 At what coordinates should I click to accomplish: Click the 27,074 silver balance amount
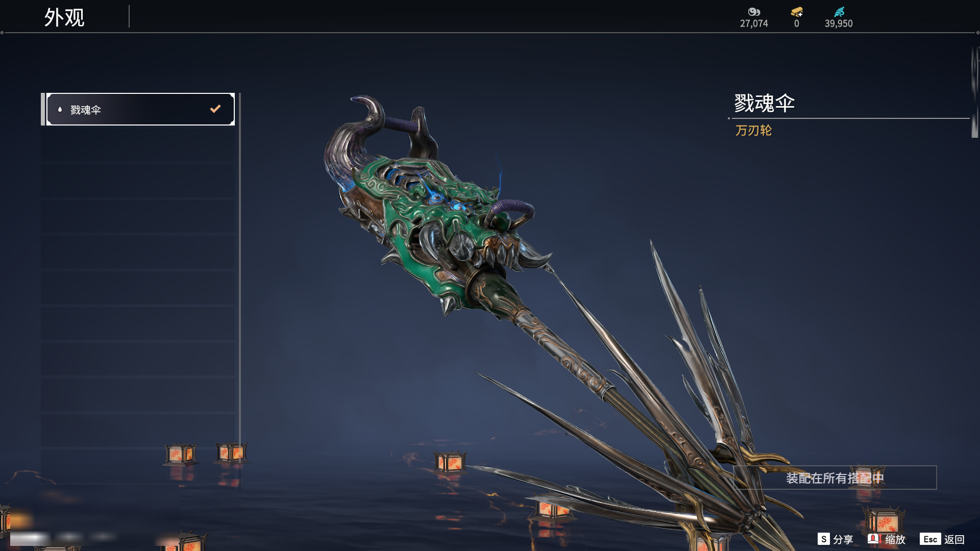pos(754,23)
